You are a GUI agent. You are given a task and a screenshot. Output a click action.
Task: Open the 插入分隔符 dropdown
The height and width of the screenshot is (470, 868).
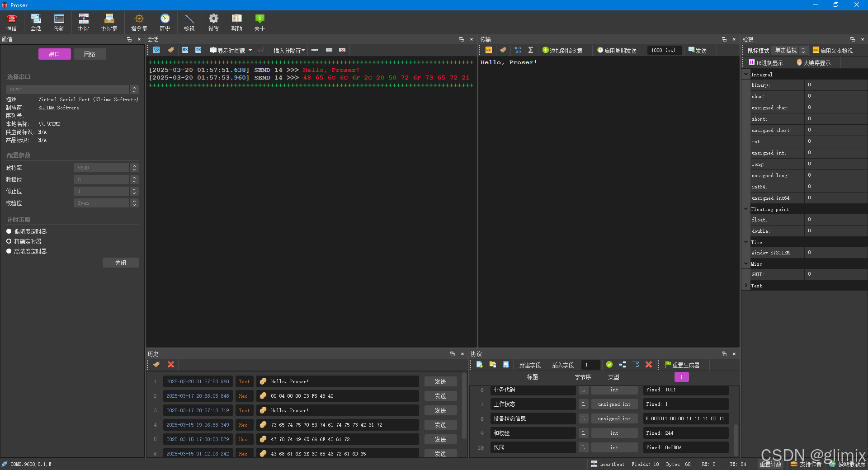point(289,51)
